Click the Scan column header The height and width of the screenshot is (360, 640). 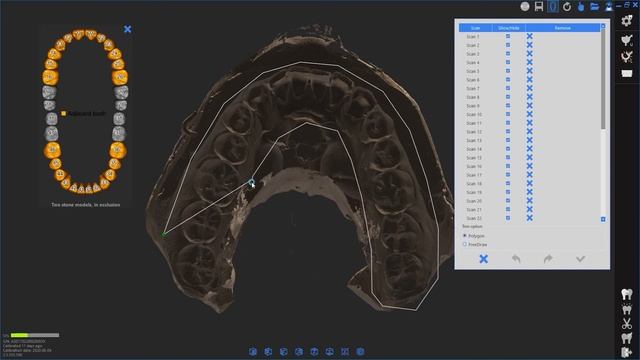476,28
